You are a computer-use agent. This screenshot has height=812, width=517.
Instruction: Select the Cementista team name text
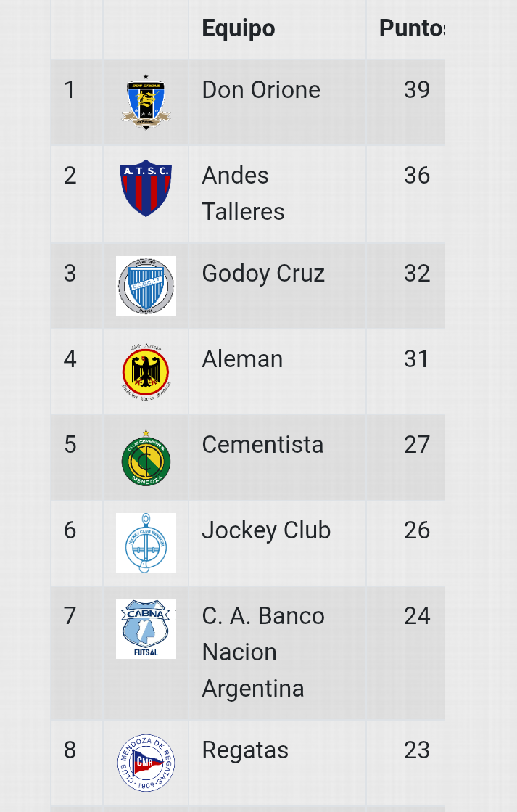(x=263, y=444)
